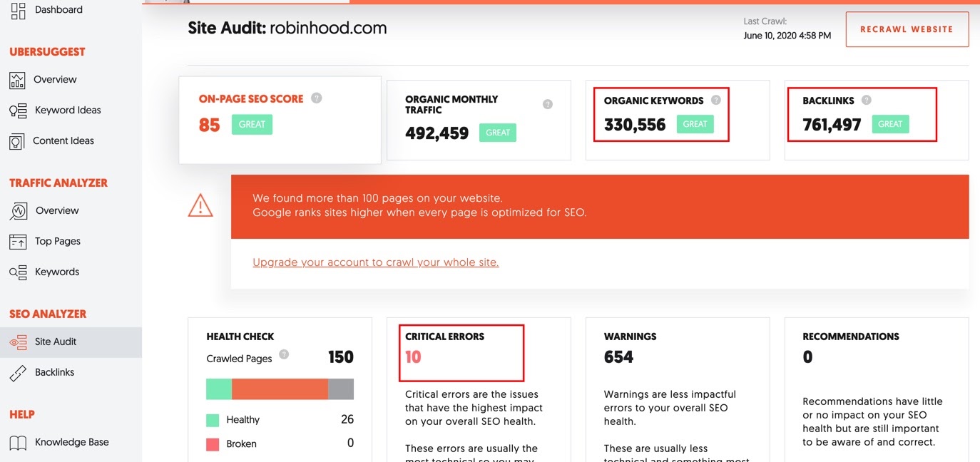Open the Backlinks help question mark
This screenshot has height=462, width=980.
click(x=867, y=100)
